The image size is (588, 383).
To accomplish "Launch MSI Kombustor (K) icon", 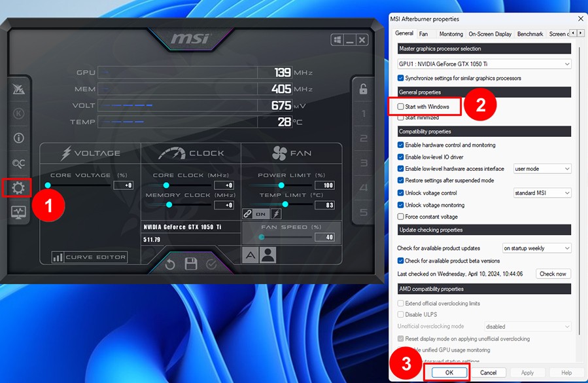I will (18, 113).
